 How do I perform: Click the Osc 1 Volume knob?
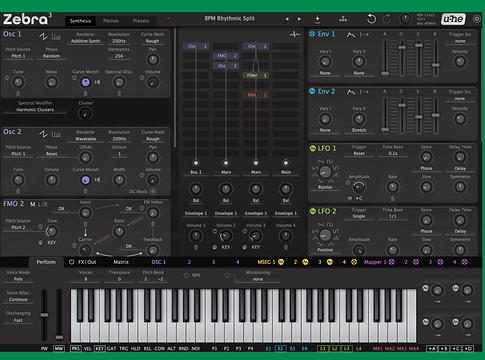[x=153, y=82]
